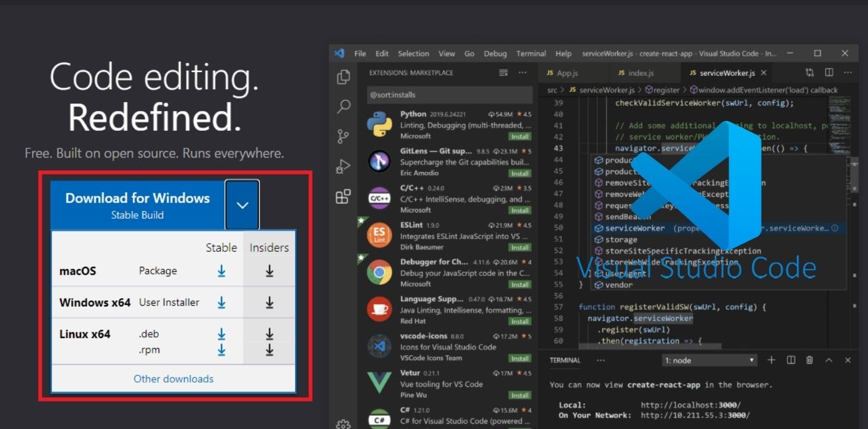Open the Extensions Marketplace more actions menu
Image resolution: width=868 pixels, height=429 pixels.
[523, 72]
